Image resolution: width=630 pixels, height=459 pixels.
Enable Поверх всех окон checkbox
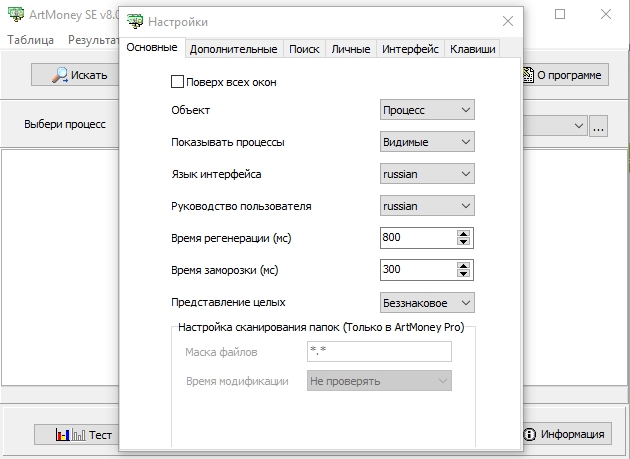coord(177,82)
